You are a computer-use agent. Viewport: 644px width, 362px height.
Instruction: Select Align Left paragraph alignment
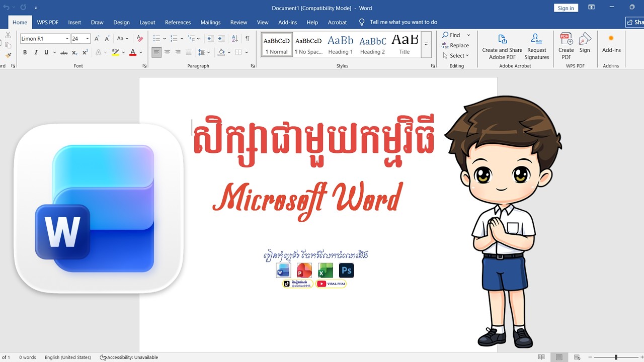point(156,52)
